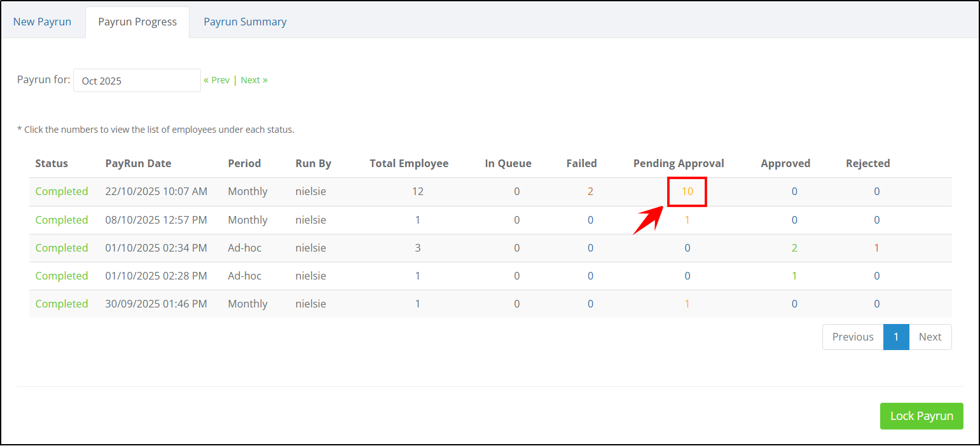Click nielsie in the 30/09/2025 row

point(311,304)
